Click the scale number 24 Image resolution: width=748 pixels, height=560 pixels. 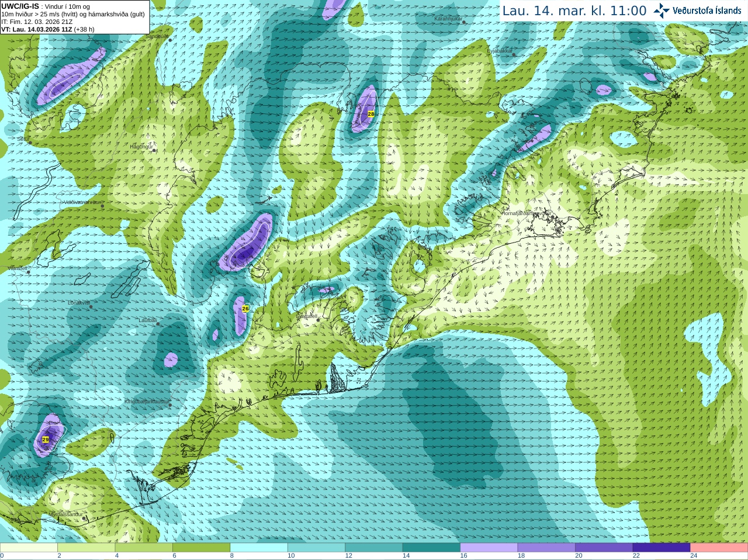point(694,556)
